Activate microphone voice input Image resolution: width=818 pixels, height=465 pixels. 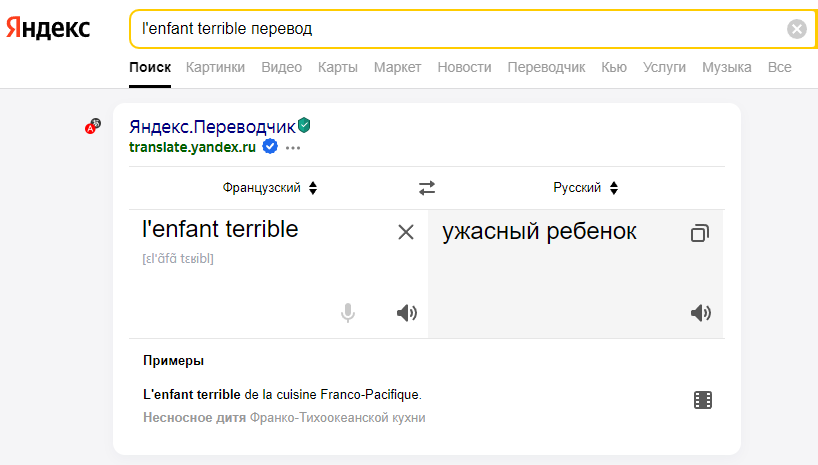coord(348,313)
